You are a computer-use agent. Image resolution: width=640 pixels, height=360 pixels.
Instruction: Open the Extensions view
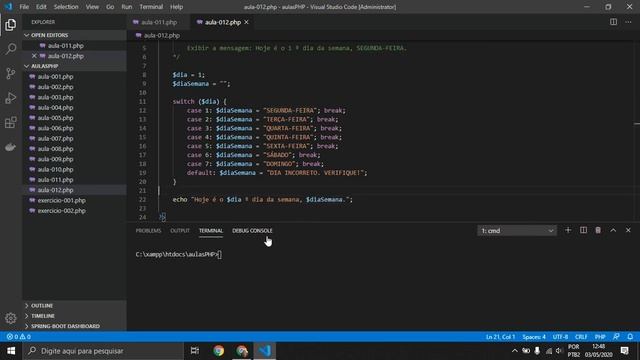tap(11, 122)
